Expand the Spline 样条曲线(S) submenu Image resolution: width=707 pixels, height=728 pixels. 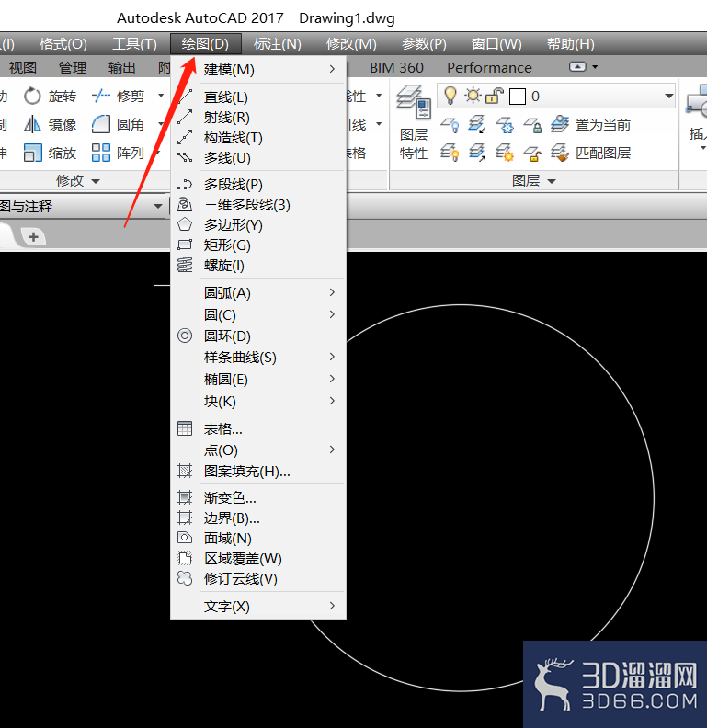click(258, 358)
